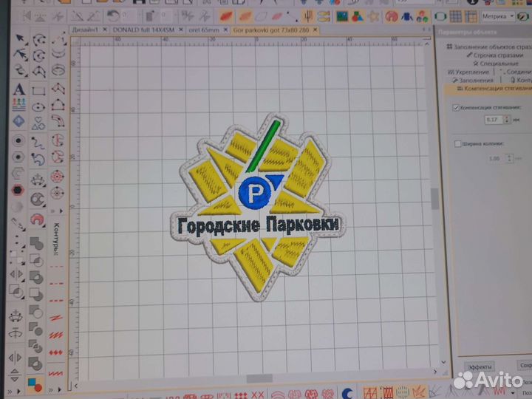Show hoop green outline icon

[440, 16]
